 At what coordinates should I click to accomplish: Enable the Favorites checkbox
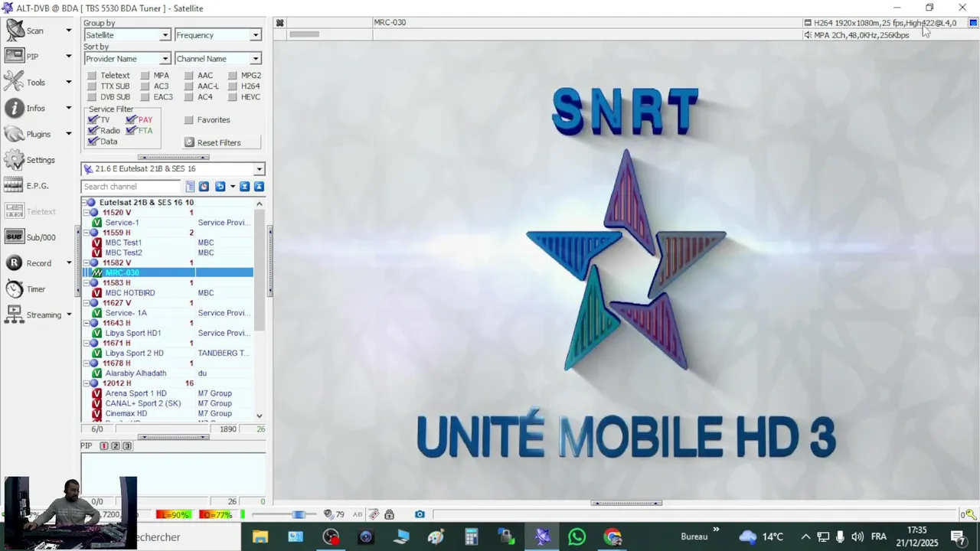tap(189, 120)
